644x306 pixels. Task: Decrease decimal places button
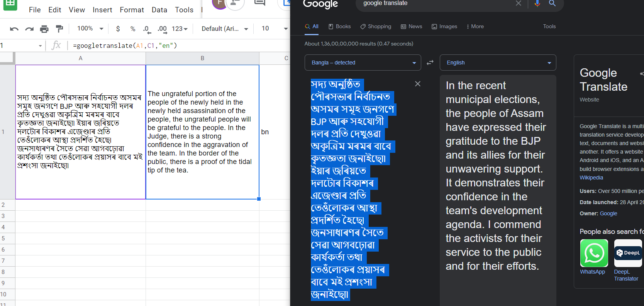point(146,29)
